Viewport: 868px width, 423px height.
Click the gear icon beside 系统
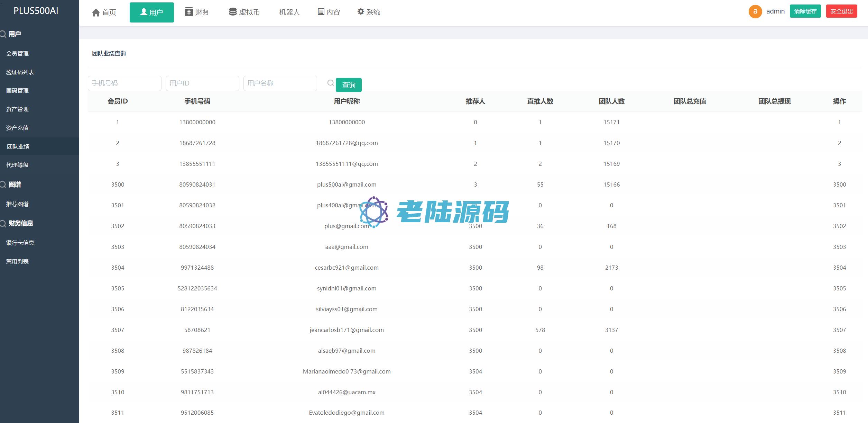tap(361, 12)
